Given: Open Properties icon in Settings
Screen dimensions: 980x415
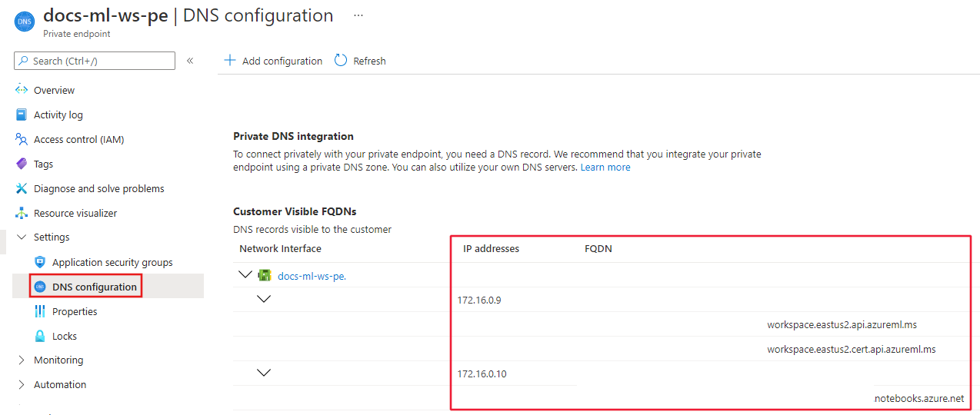Looking at the screenshot, I should point(40,311).
